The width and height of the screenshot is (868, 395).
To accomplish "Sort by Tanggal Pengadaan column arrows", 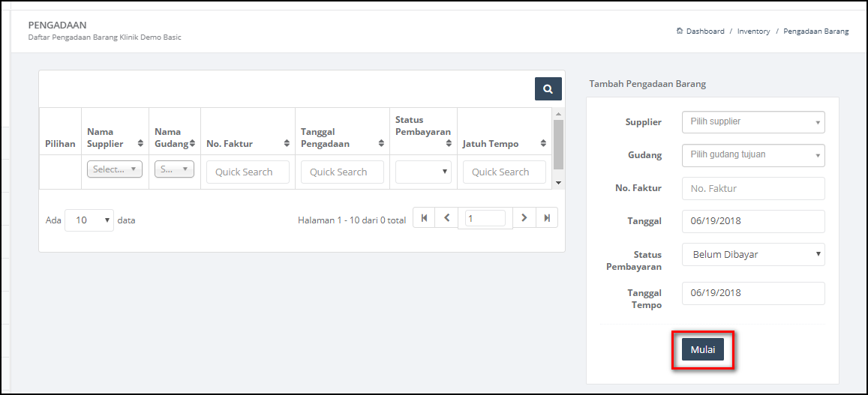I will point(381,144).
